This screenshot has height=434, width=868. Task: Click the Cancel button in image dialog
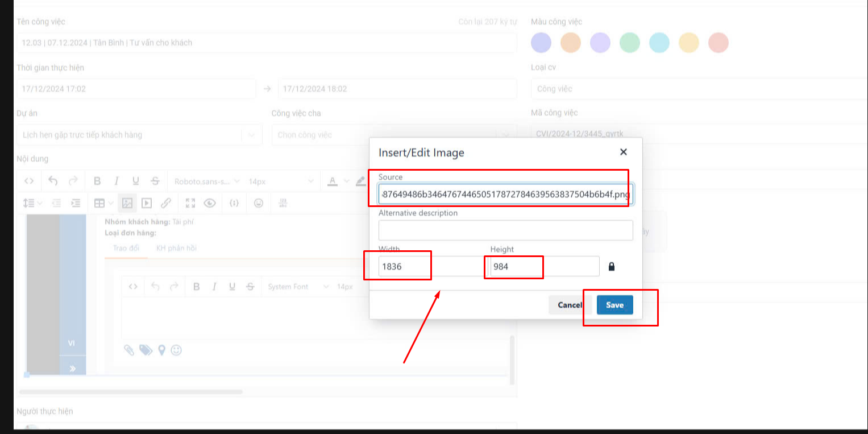pos(570,305)
